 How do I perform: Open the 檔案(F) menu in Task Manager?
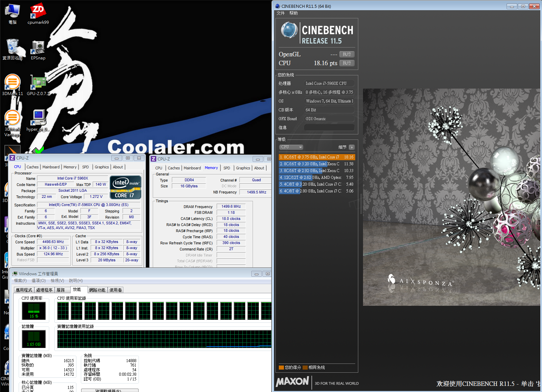pos(20,281)
